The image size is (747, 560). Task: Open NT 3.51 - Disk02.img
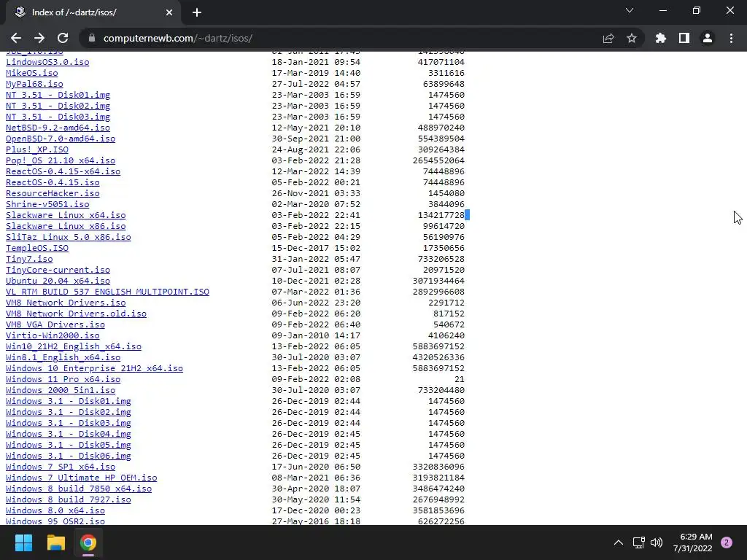point(58,106)
